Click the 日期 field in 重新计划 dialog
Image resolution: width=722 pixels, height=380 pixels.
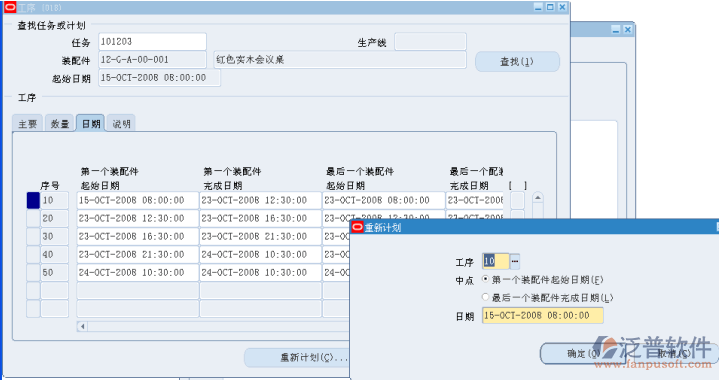(542, 316)
